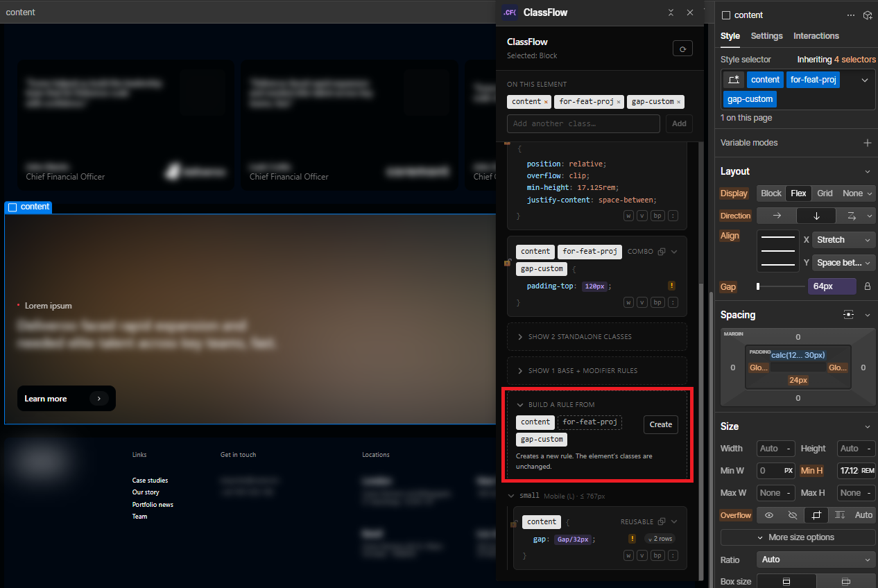Click the Gap slider handle
Screen dimensions: 878x588
[758, 286]
